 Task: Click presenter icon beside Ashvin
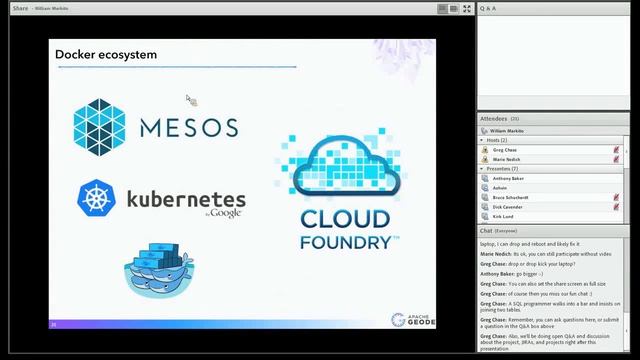coord(485,188)
